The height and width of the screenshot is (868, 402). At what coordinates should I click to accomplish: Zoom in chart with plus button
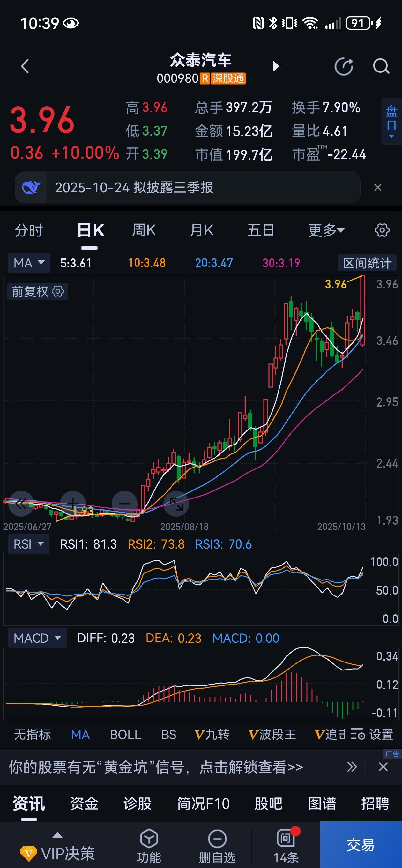(73, 504)
